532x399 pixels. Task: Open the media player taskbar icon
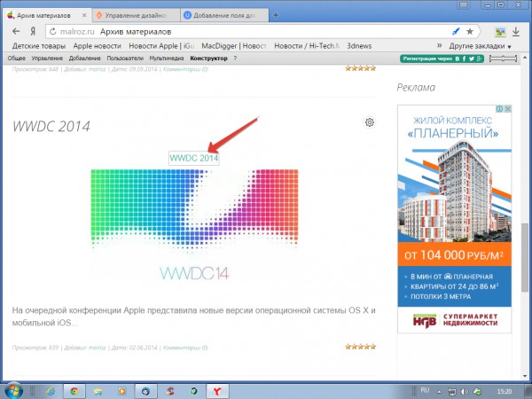point(121,391)
